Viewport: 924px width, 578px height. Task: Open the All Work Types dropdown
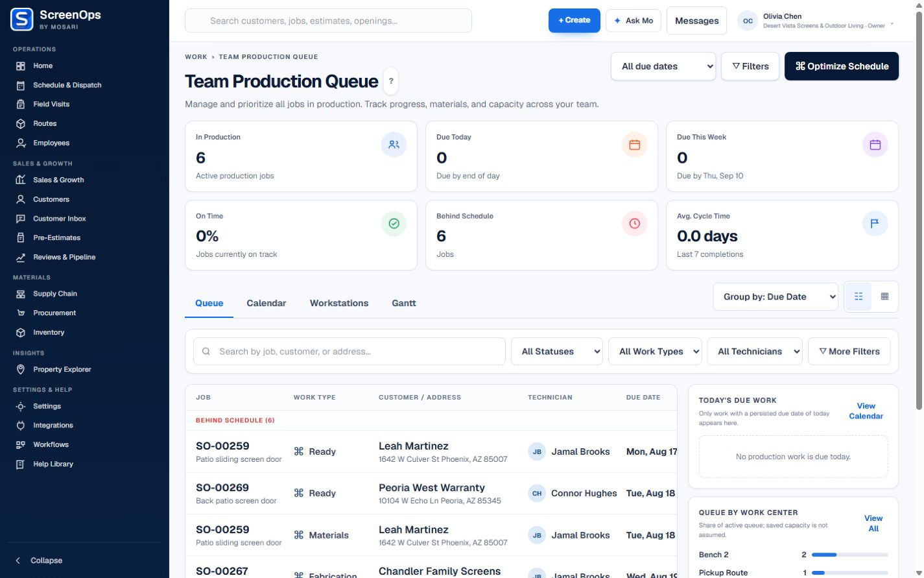point(655,352)
